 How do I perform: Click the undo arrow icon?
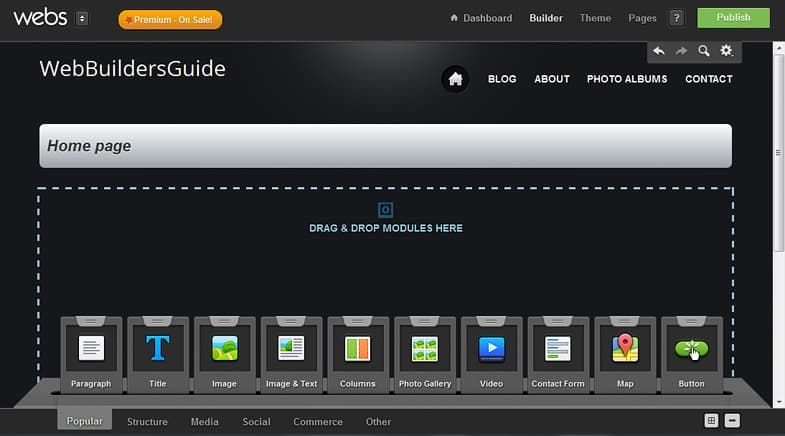click(x=659, y=51)
